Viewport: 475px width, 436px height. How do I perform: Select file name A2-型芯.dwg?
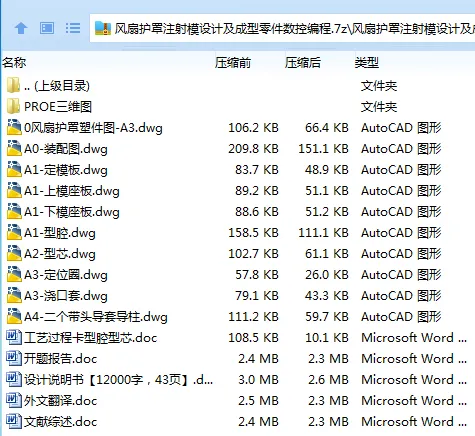(60, 254)
